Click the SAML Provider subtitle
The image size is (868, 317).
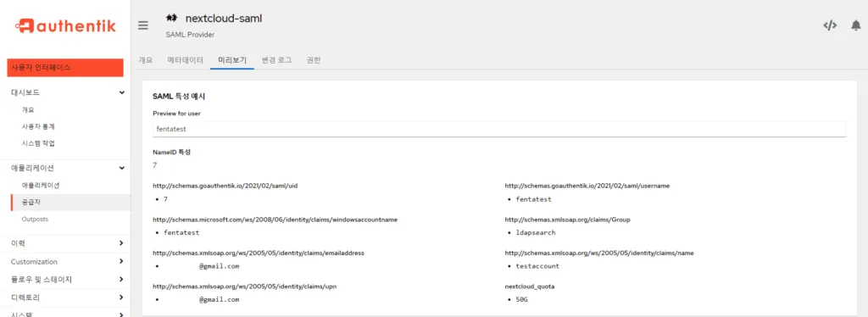coord(190,34)
